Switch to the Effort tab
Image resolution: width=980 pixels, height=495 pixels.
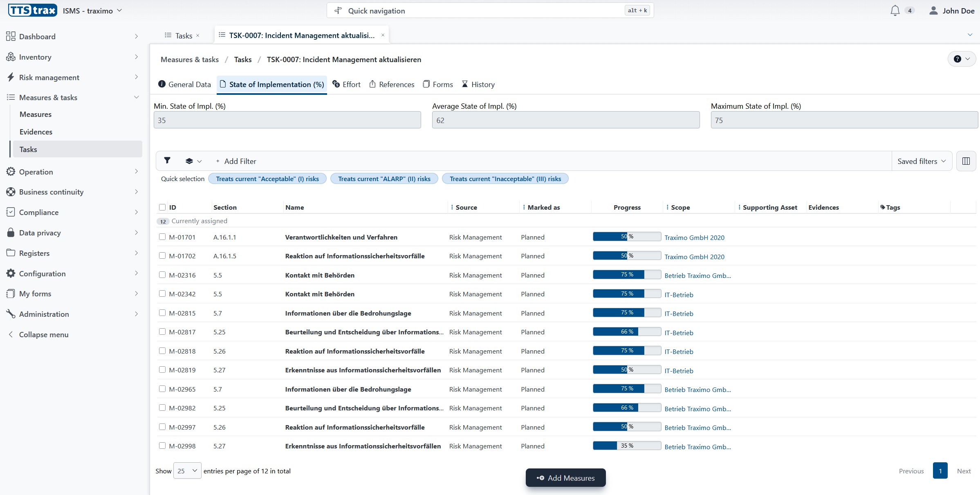[346, 84]
